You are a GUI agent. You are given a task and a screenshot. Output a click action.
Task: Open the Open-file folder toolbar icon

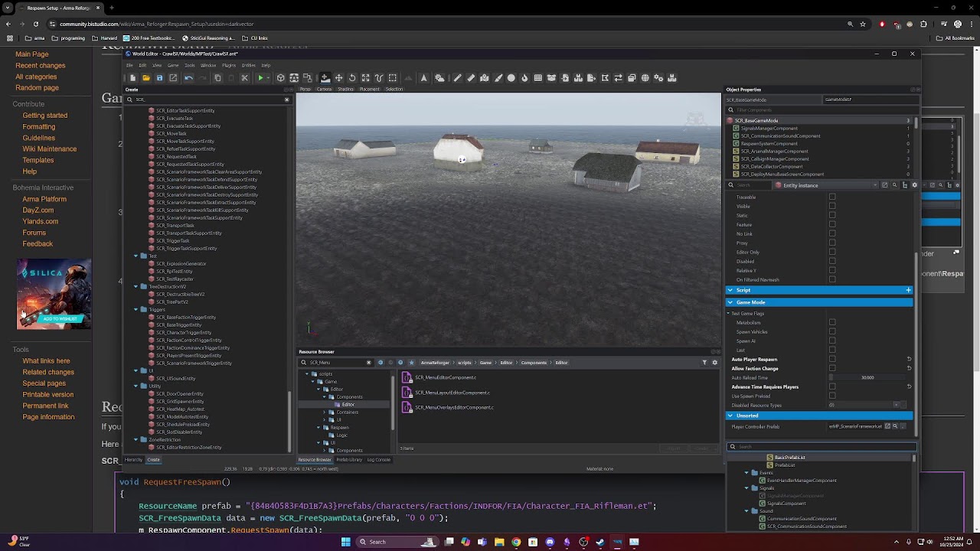point(145,78)
